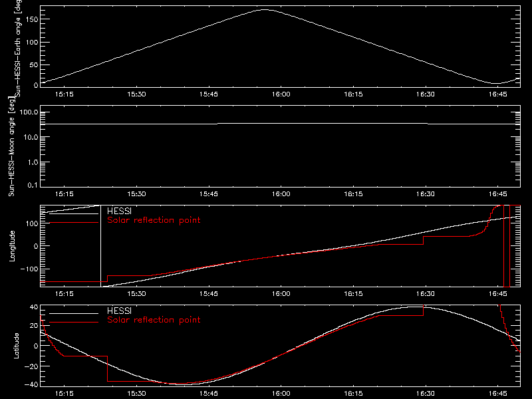Select the 0.1 tick on Moon angle axis
Screen dimensions: 532x399
pyautogui.click(x=33, y=185)
